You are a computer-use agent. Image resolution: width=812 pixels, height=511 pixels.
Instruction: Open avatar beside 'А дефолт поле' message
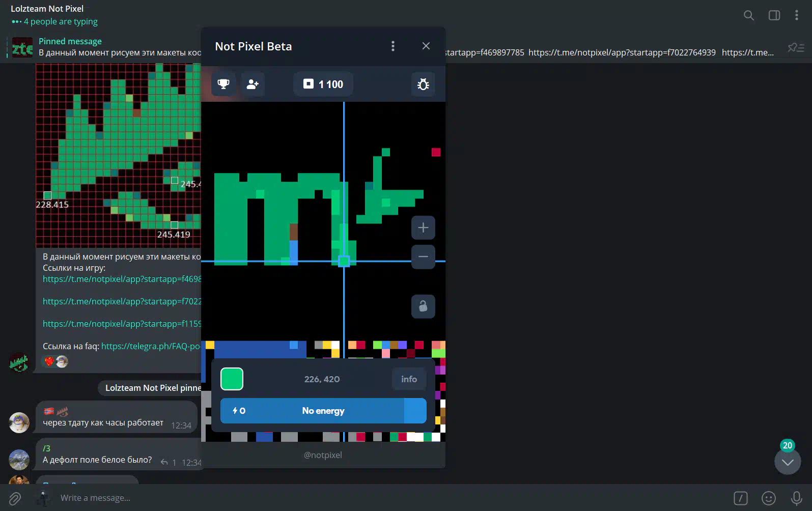[x=19, y=460]
